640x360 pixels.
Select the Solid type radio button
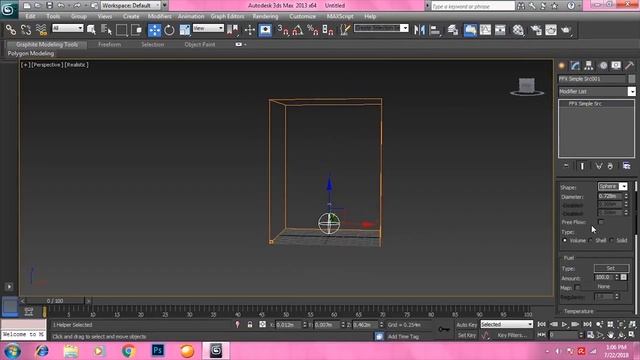tap(611, 240)
